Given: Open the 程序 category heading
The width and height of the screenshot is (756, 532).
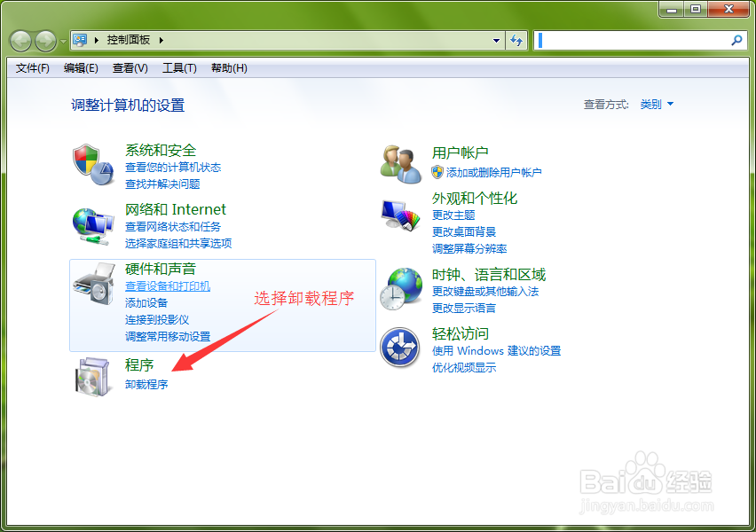Looking at the screenshot, I should tap(139, 364).
